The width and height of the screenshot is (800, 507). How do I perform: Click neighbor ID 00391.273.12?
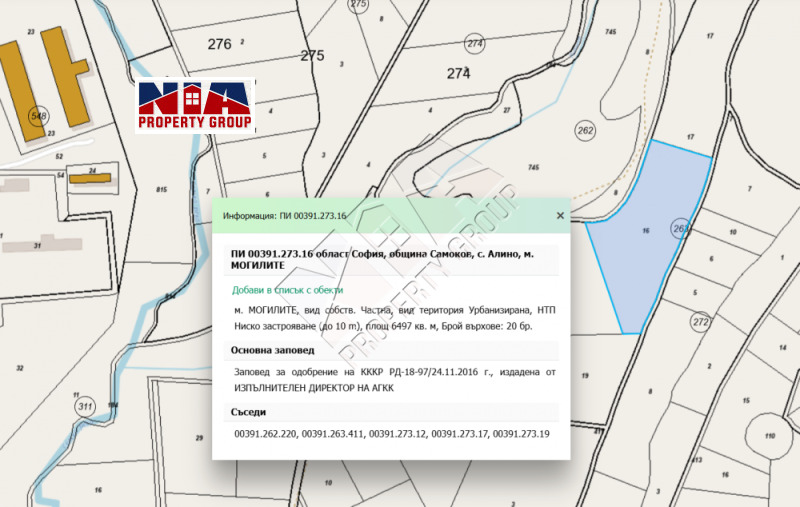[398, 434]
